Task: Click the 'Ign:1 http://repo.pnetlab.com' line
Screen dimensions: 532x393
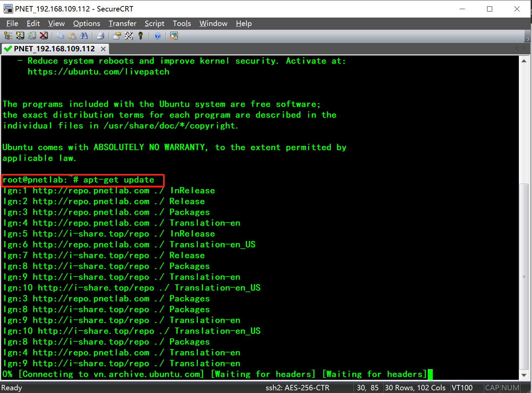Action: tap(109, 190)
